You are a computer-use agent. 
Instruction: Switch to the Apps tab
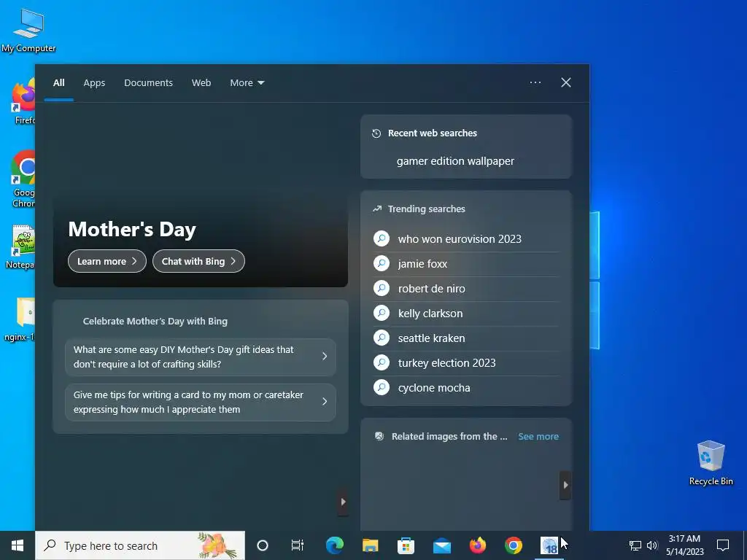coord(94,83)
